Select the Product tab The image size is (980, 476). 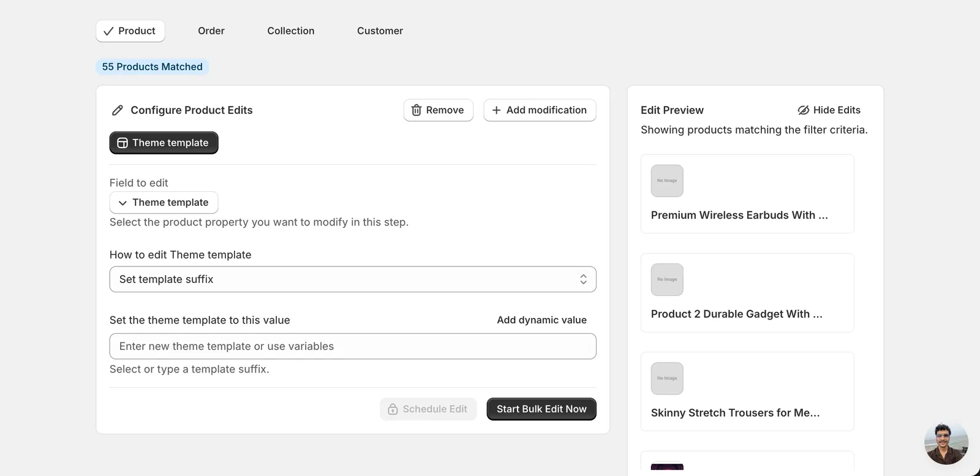click(130, 31)
